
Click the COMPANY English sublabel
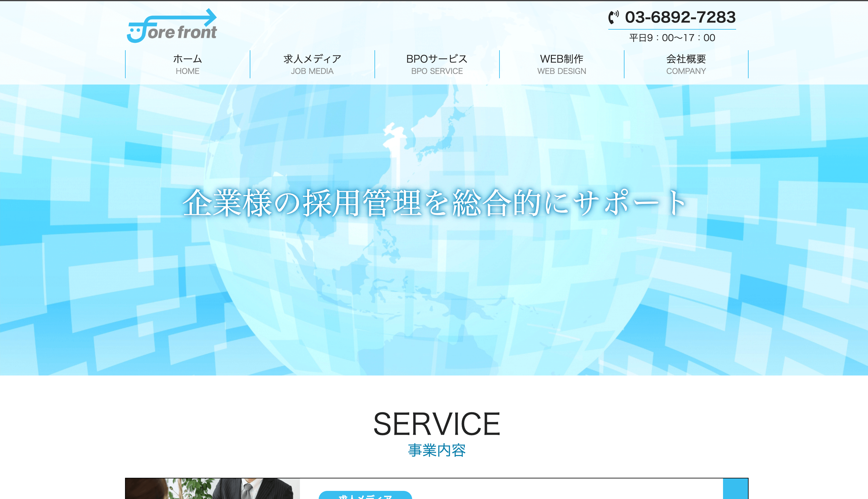click(x=686, y=71)
